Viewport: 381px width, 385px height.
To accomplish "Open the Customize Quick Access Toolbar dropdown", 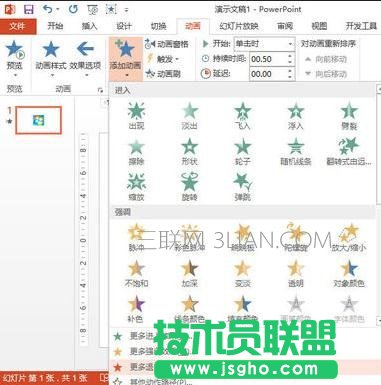I will tap(126, 10).
